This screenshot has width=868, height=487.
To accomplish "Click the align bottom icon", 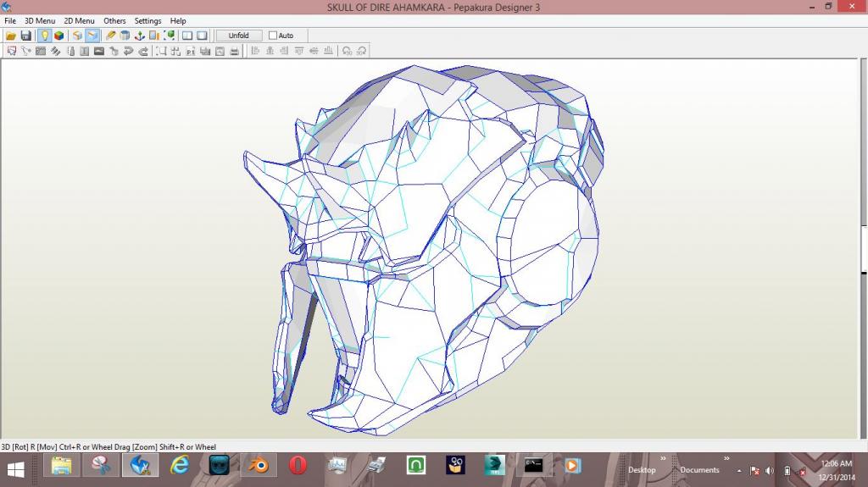I will click(328, 51).
